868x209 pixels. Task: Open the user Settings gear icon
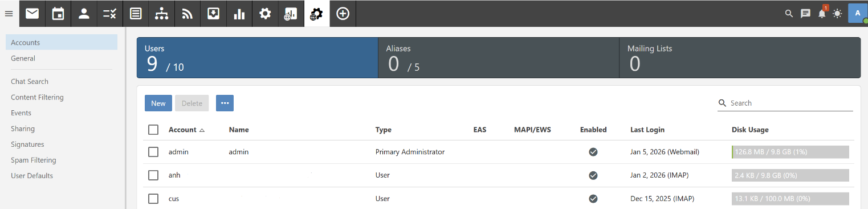coord(265,14)
